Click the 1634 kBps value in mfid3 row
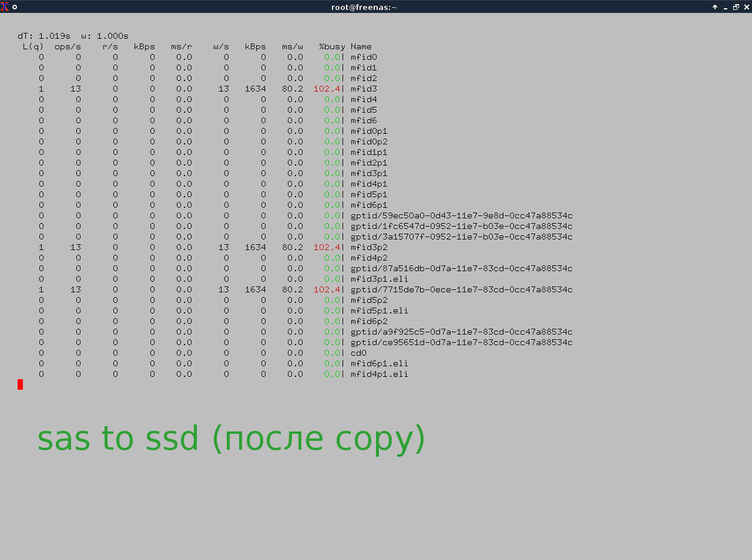The width and height of the screenshot is (752, 560). (x=256, y=89)
